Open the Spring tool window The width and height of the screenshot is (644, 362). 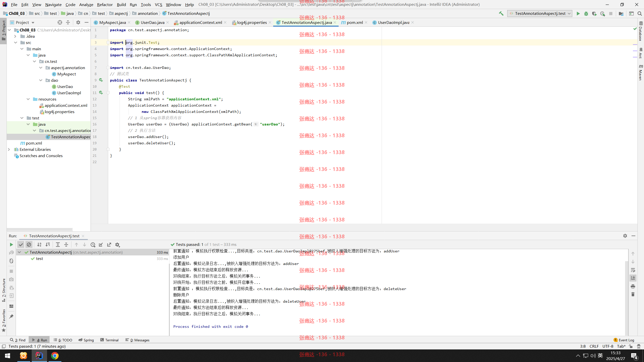click(x=86, y=340)
